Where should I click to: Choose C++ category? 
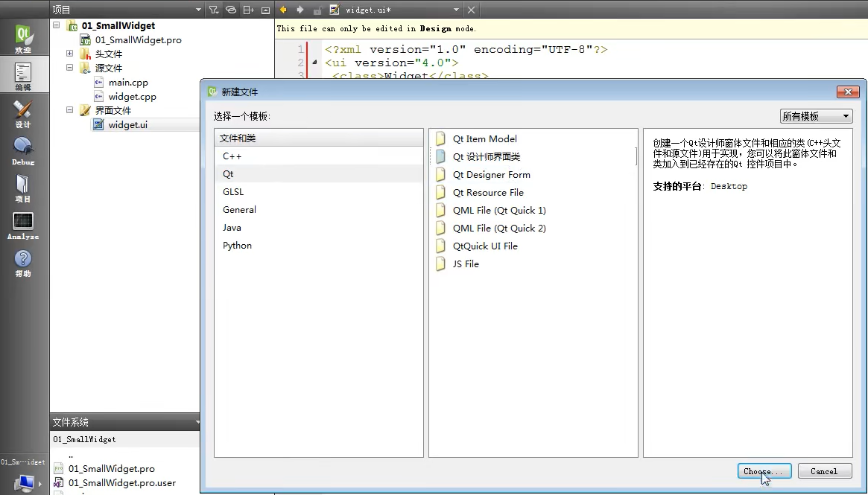point(319,156)
